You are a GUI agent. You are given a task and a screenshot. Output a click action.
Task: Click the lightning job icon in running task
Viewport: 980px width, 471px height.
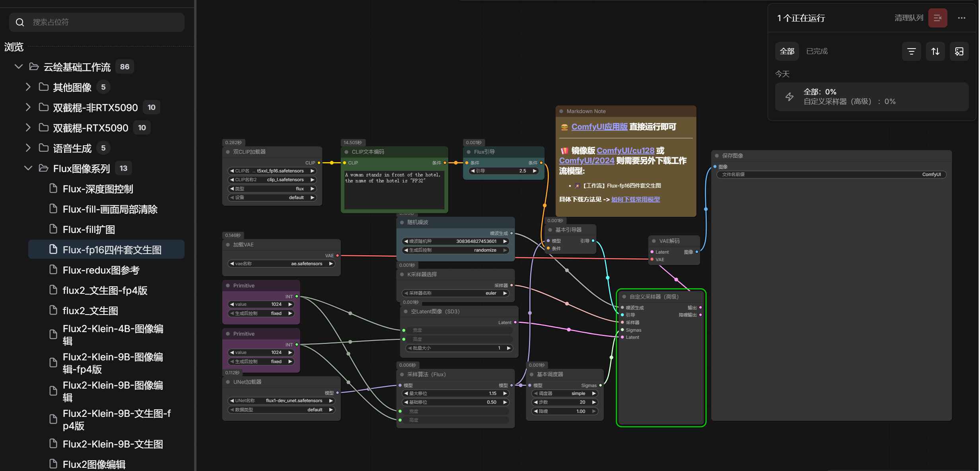click(x=789, y=97)
